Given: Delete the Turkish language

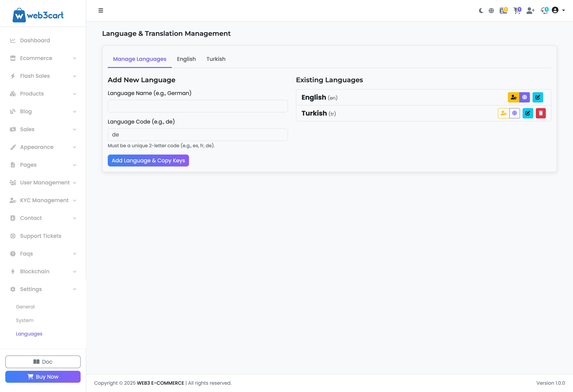Looking at the screenshot, I should (541, 113).
